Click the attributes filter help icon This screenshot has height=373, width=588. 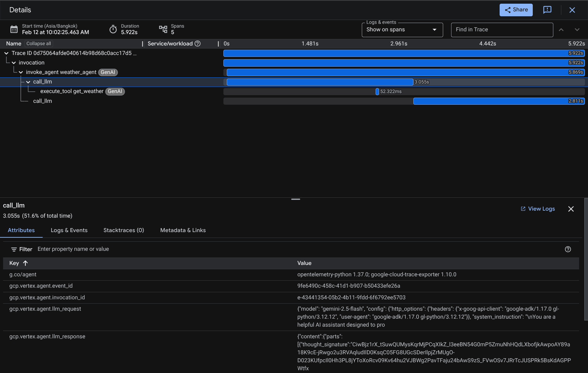(x=568, y=249)
